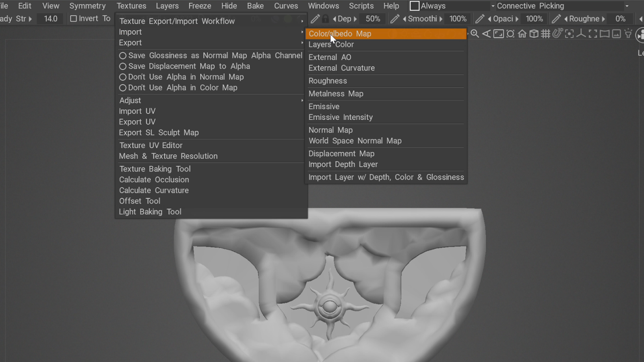
Task: Select Import Layer w/ Depth, Color & Glossiness
Action: tap(386, 177)
